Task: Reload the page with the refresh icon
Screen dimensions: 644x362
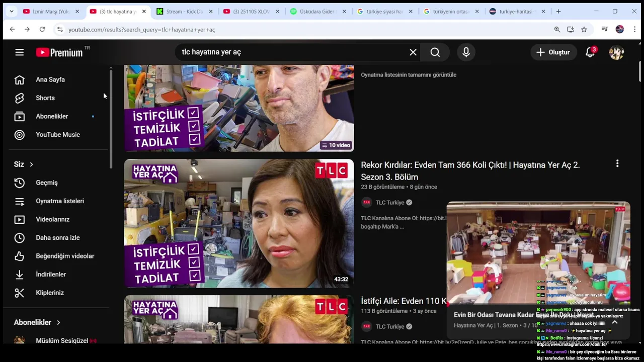Action: pos(42,30)
